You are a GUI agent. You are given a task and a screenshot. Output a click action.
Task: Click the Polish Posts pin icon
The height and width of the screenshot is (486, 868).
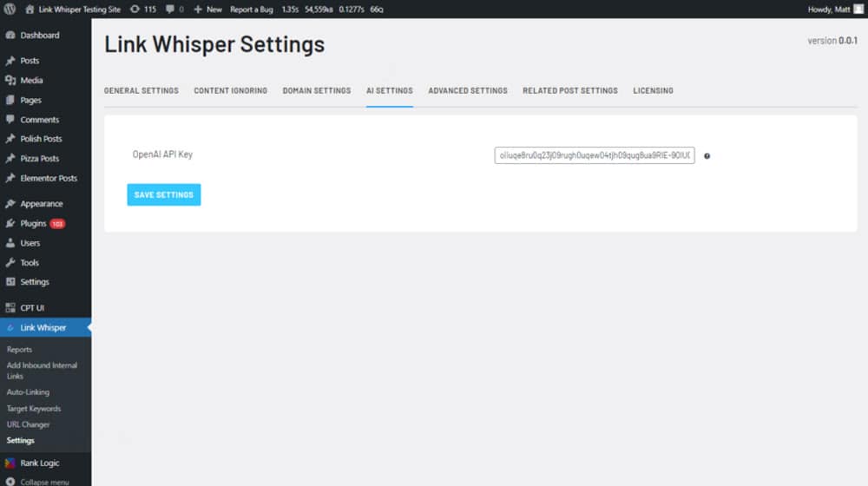(10, 139)
